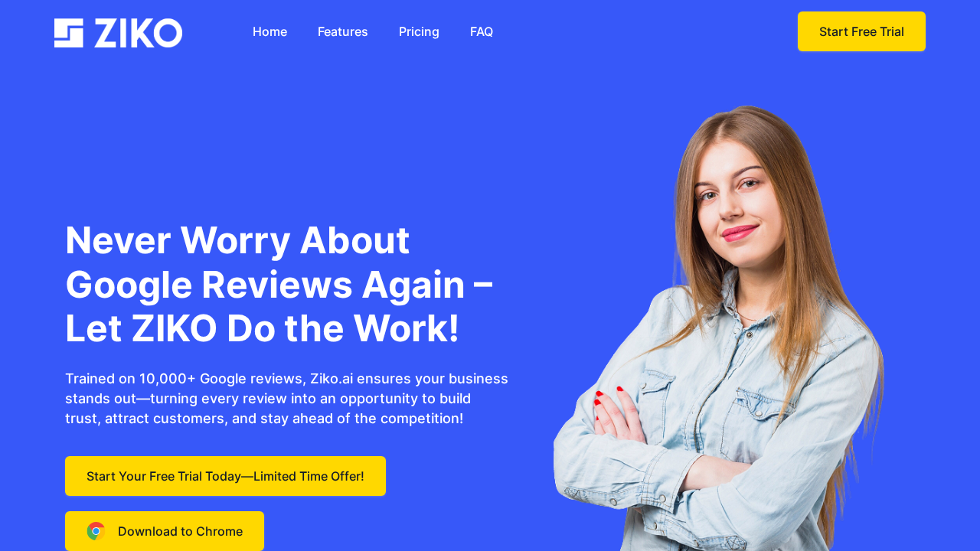Open the Pricing page link
Image resolution: width=980 pixels, height=551 pixels.
tap(419, 31)
